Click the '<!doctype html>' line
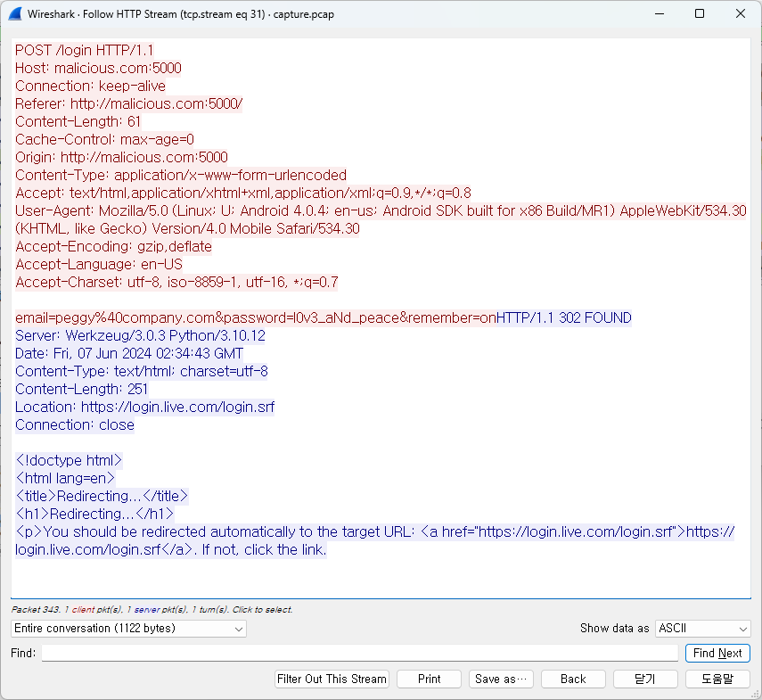The height and width of the screenshot is (700, 762). pyautogui.click(x=69, y=460)
